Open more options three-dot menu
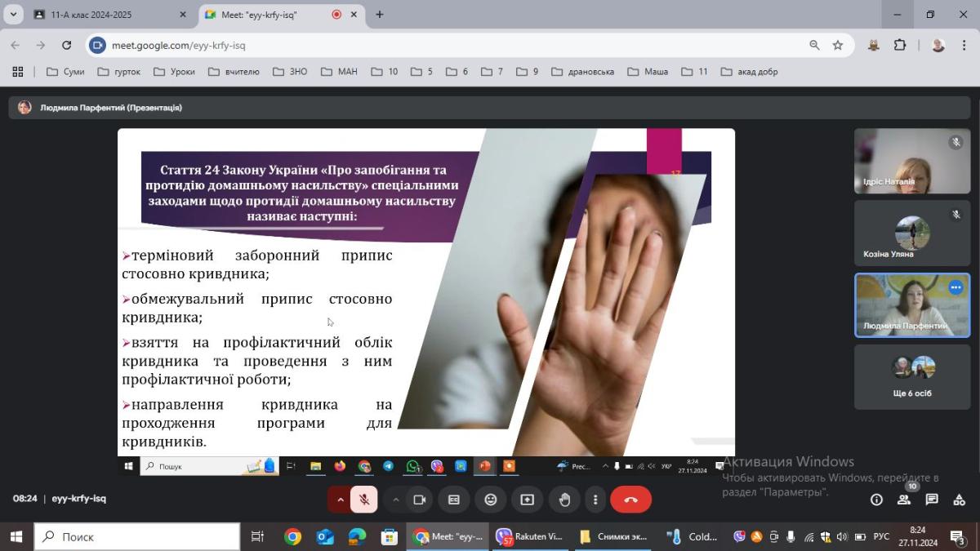The width and height of the screenshot is (980, 551). tap(595, 500)
